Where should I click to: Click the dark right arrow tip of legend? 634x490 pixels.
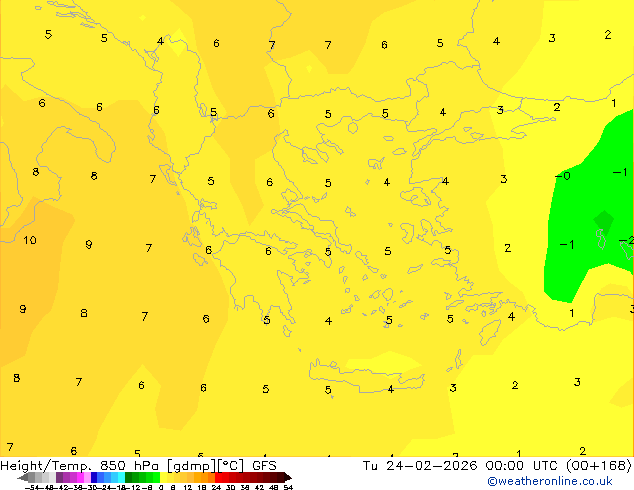287,478
